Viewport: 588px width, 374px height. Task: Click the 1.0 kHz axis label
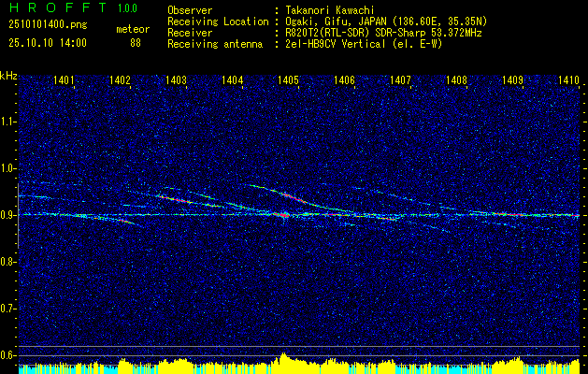pyautogui.click(x=7, y=168)
